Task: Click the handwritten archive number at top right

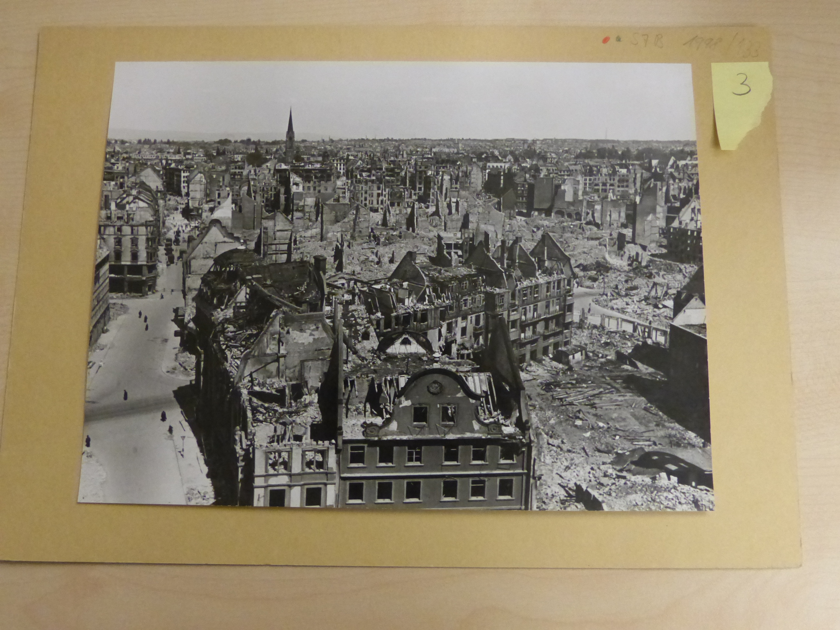Action: pos(721,45)
